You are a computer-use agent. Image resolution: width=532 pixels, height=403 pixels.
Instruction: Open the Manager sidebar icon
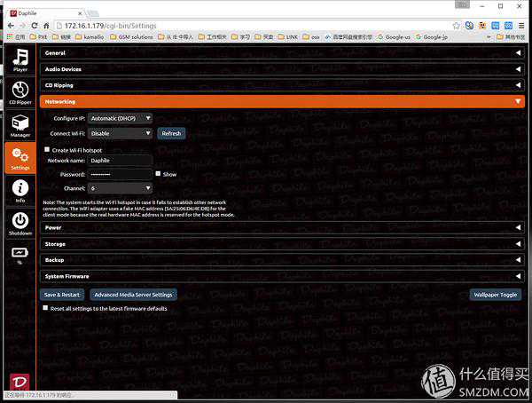(x=20, y=125)
